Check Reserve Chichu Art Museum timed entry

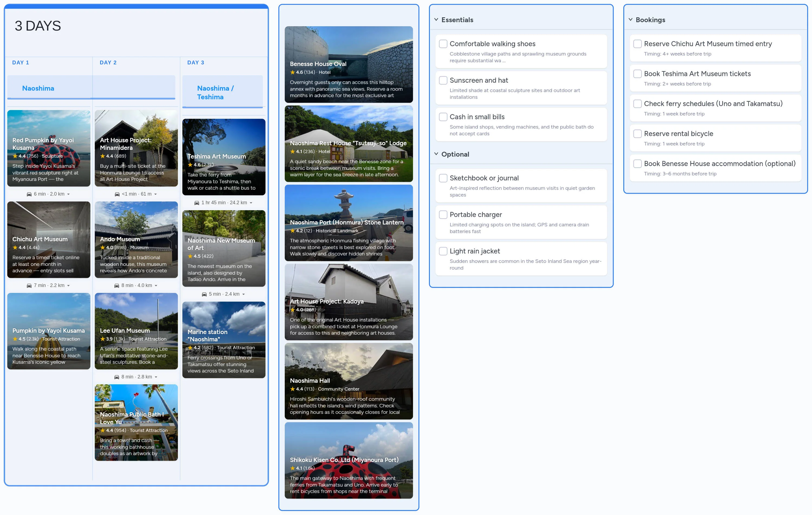[637, 44]
